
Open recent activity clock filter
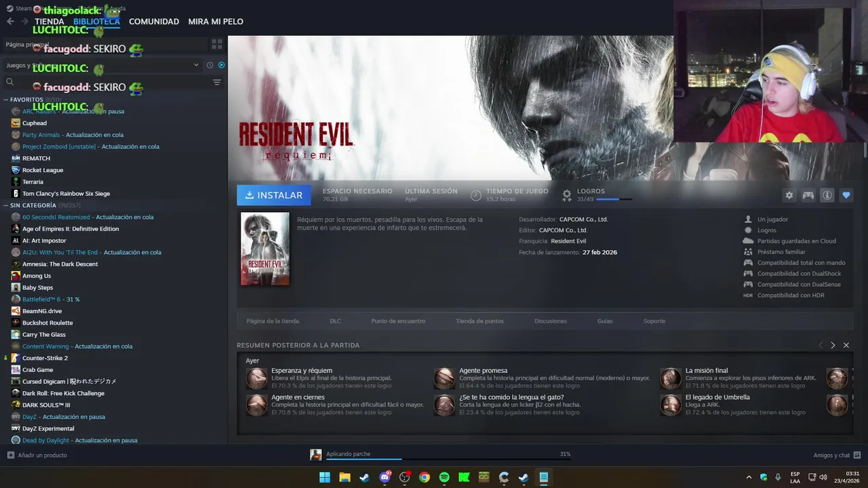[x=210, y=65]
